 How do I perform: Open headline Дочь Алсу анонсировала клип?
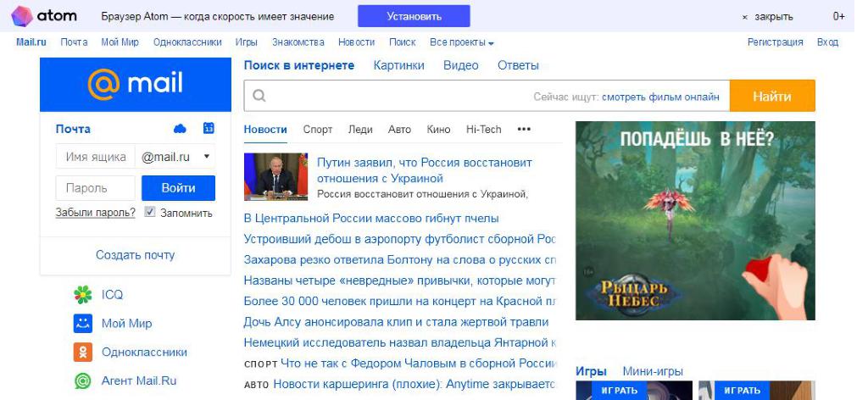point(397,322)
